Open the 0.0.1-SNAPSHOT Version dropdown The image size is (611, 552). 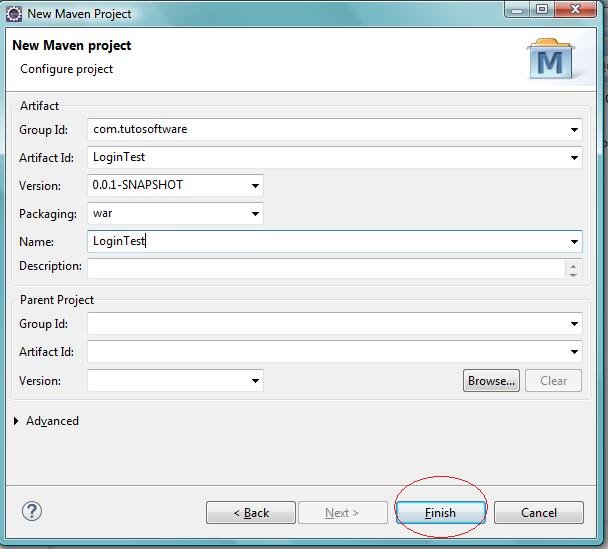(x=255, y=186)
